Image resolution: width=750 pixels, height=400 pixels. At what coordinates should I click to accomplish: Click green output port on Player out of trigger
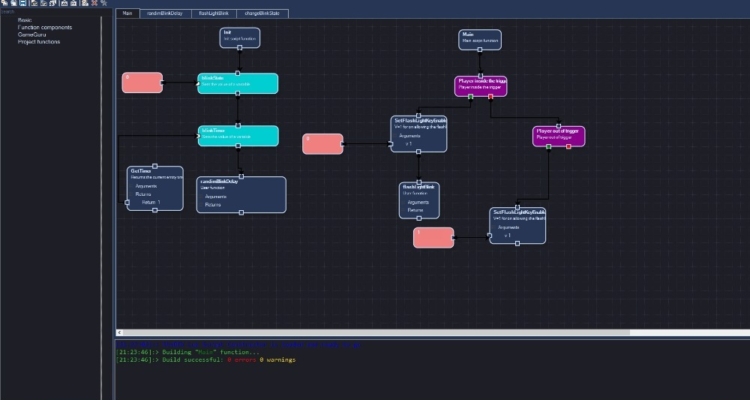click(x=549, y=147)
